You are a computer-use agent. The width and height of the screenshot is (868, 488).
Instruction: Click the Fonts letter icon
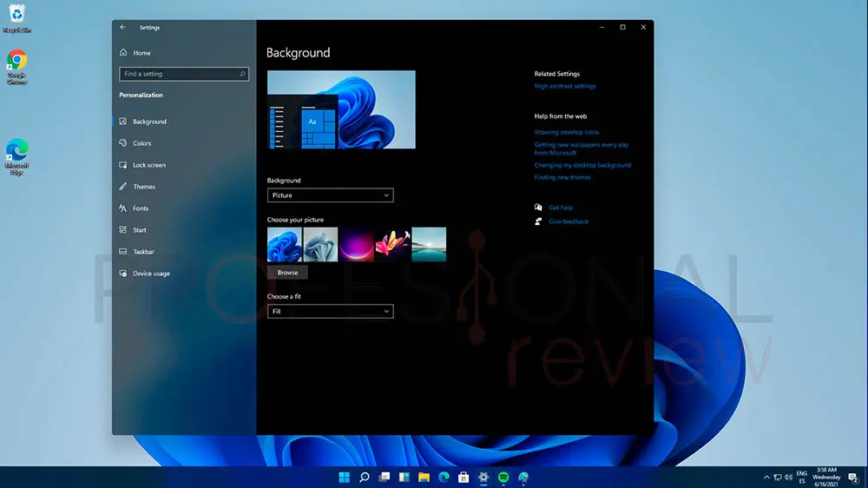123,208
